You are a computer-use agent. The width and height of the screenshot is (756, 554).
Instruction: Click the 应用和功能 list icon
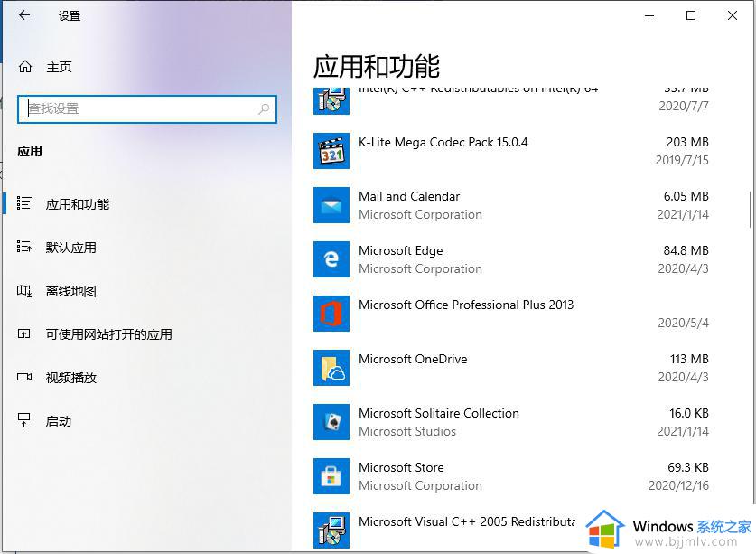(x=24, y=203)
